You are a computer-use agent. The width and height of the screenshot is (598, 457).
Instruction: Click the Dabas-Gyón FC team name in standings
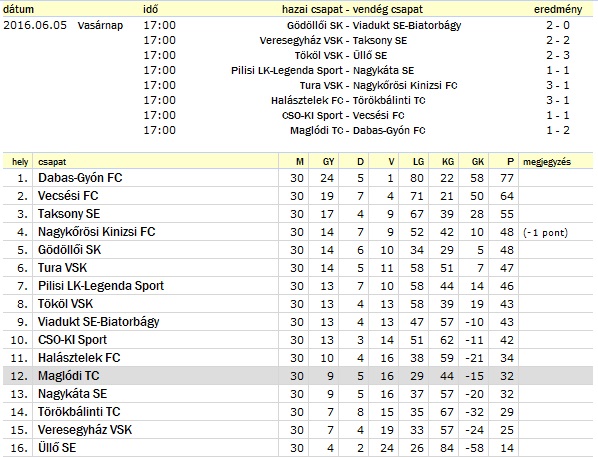point(80,178)
